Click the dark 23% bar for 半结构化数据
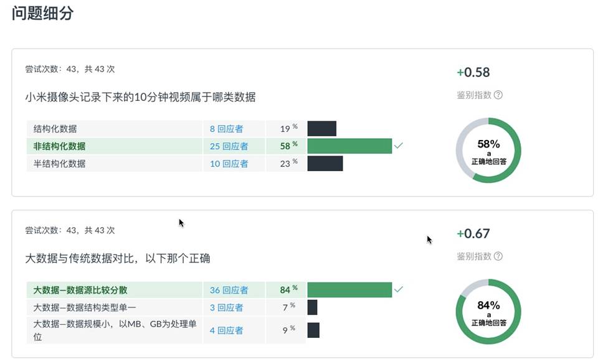The width and height of the screenshot is (603, 364). (x=325, y=164)
